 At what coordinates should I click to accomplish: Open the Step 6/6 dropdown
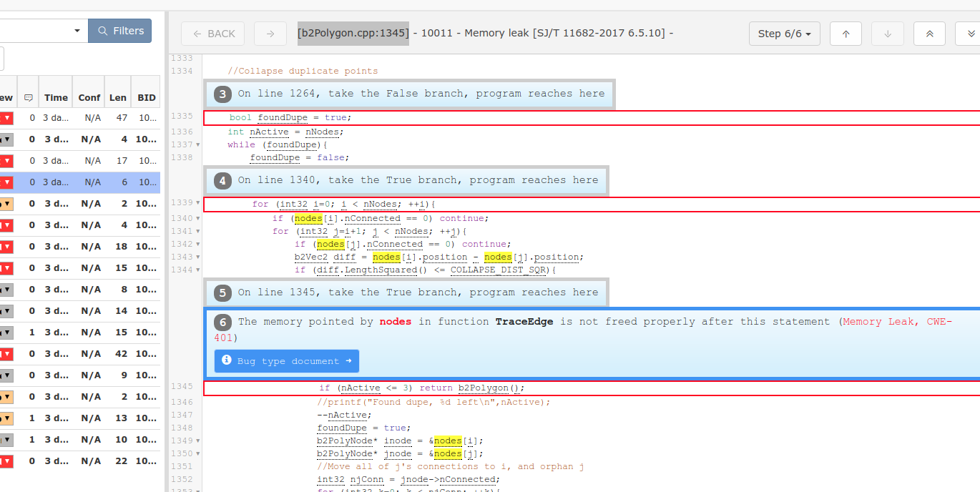[x=784, y=33]
